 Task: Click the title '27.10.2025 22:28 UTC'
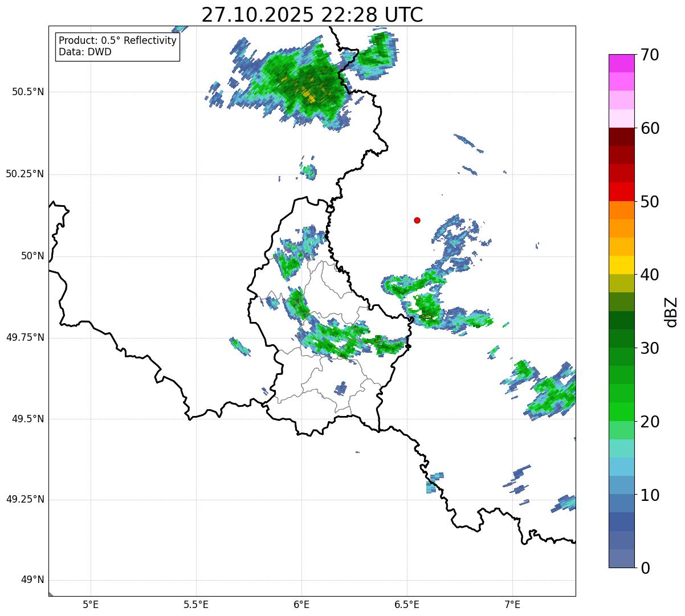point(312,15)
